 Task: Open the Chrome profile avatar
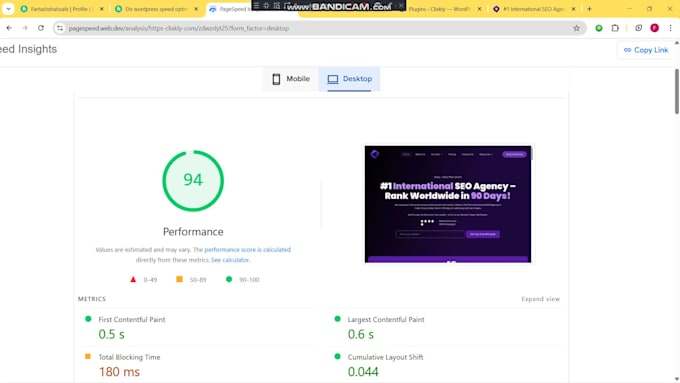(x=654, y=28)
